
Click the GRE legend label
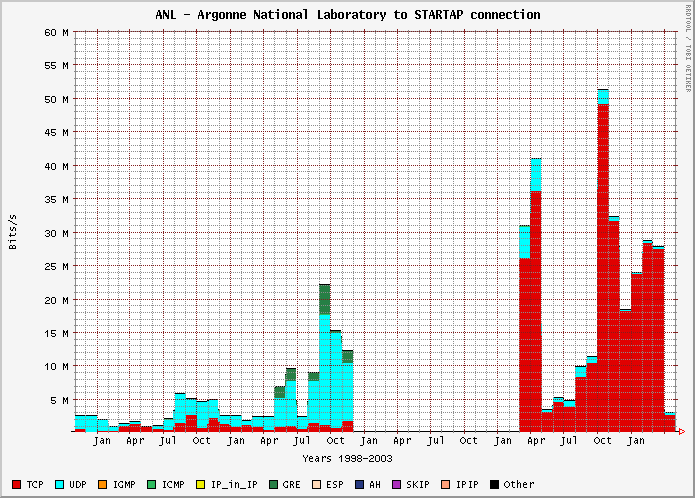click(x=292, y=484)
